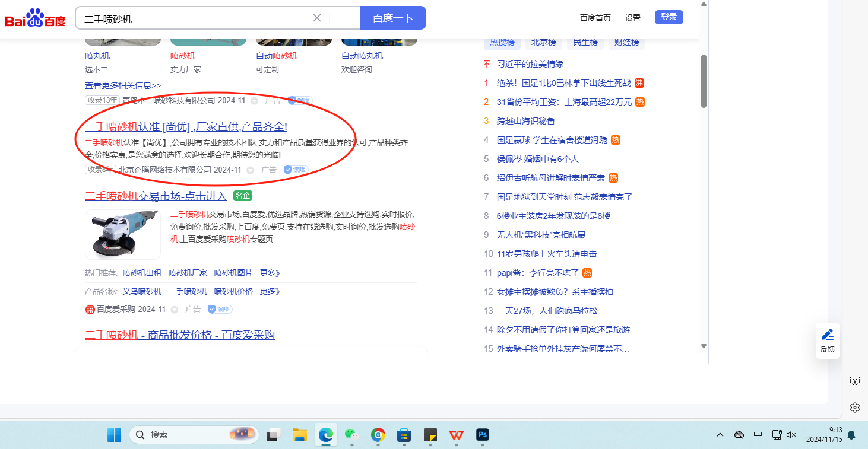This screenshot has width=868, height=449.
Task: Open the 二手喷砂机认准 [尚优] result title
Action: pos(186,126)
